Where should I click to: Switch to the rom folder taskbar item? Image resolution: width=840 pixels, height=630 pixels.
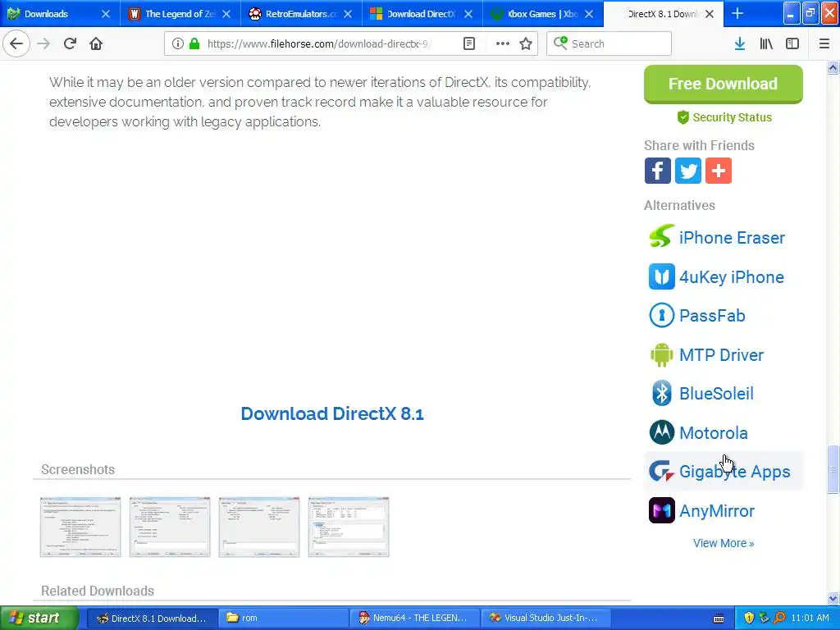tap(283, 619)
